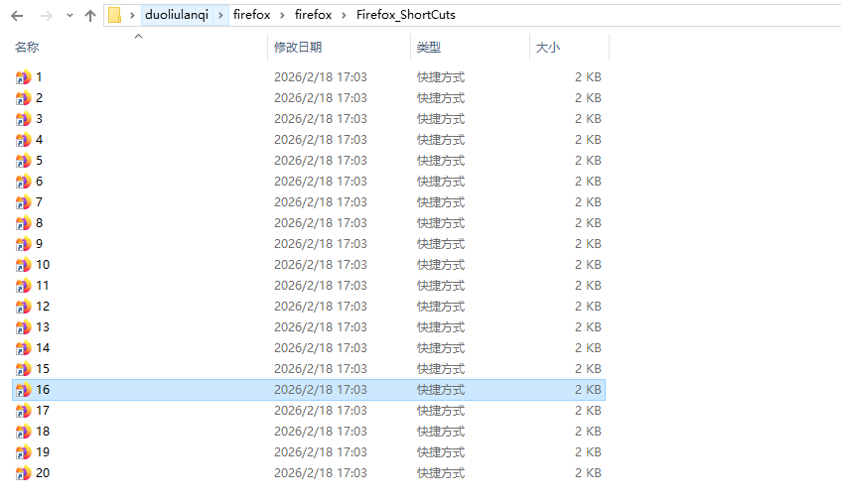Viewport: 841px width, 504px height.
Task: Sort by the 大小 column header
Action: tap(548, 48)
